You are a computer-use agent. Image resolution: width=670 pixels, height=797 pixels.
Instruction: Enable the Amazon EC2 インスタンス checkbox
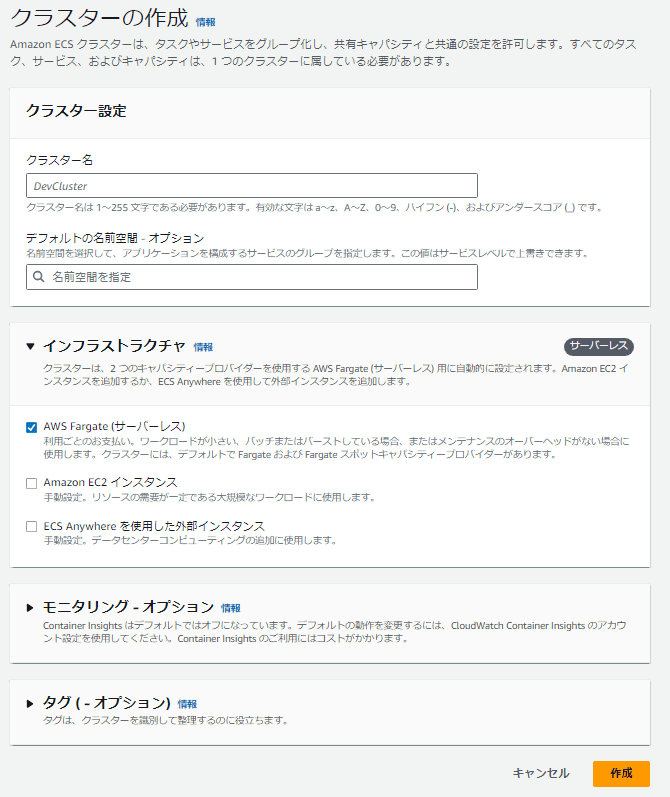coord(32,483)
